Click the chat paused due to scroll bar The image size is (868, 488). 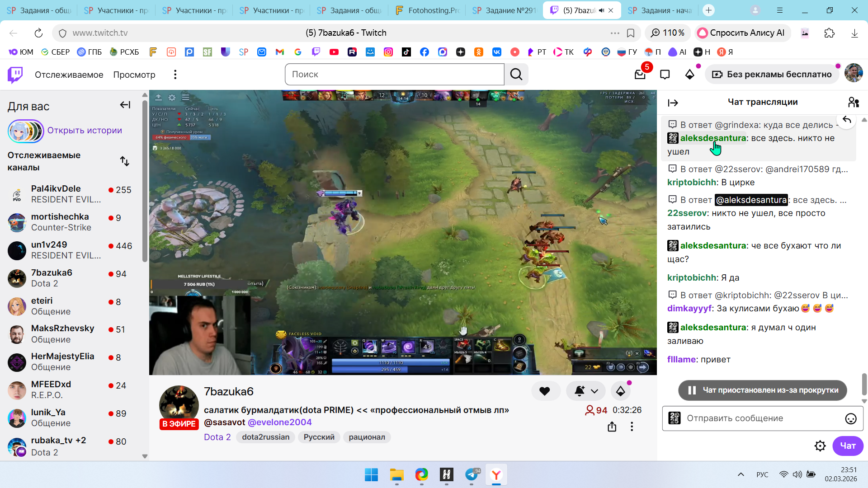tap(763, 390)
